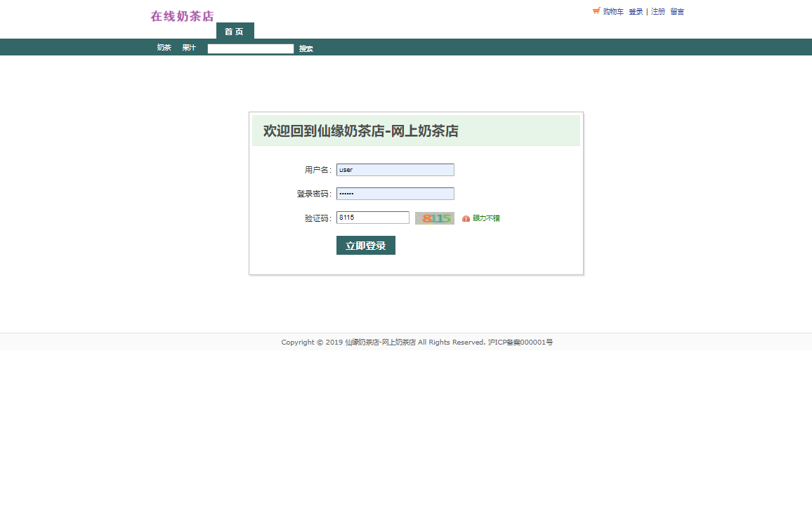Open the 果汁 juice category
This screenshot has height=532, width=812.
pos(188,47)
